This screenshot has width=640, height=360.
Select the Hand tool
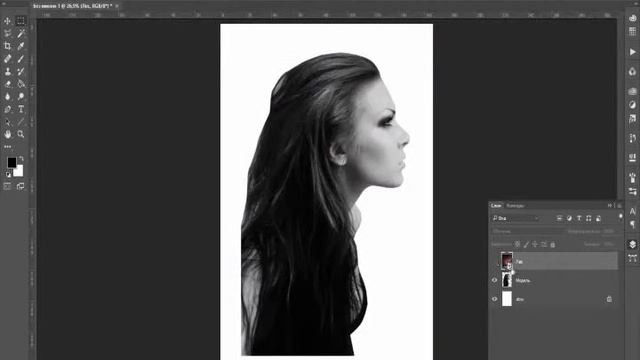[x=7, y=134]
